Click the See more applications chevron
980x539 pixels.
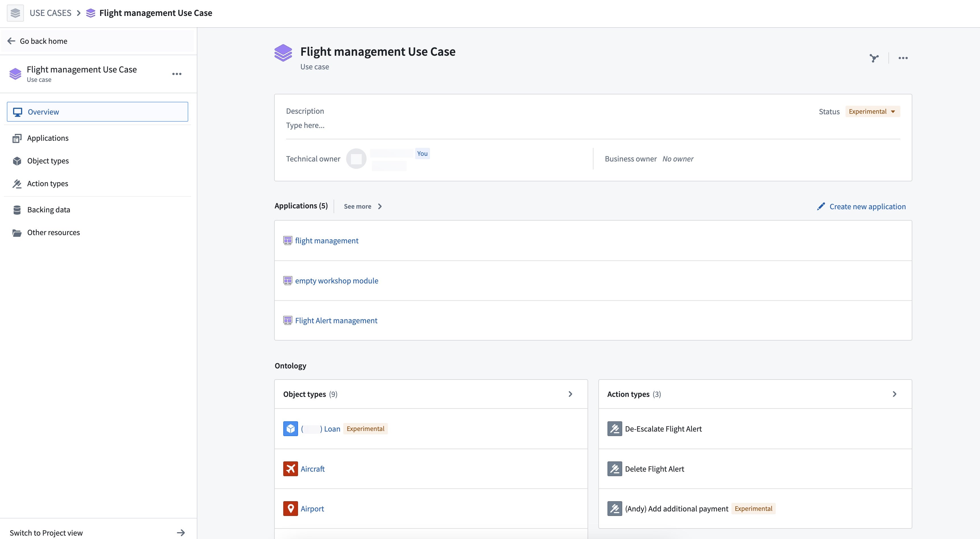(x=380, y=206)
